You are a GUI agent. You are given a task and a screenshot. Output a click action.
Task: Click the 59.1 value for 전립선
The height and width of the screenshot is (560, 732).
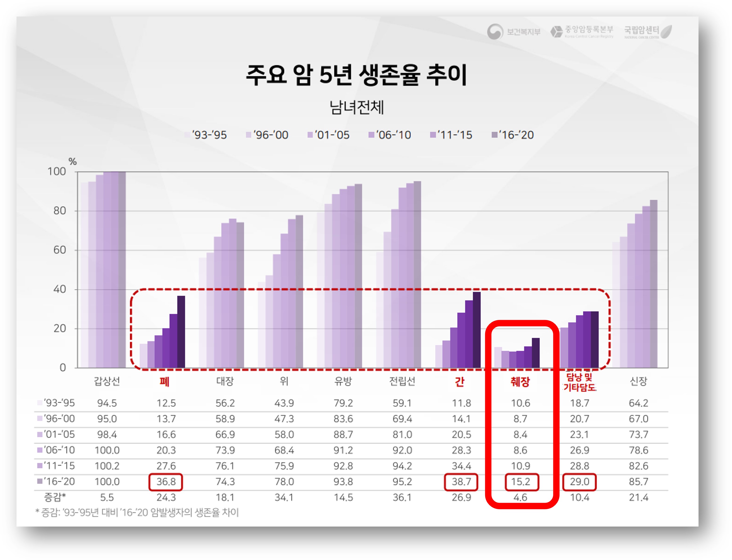(402, 403)
